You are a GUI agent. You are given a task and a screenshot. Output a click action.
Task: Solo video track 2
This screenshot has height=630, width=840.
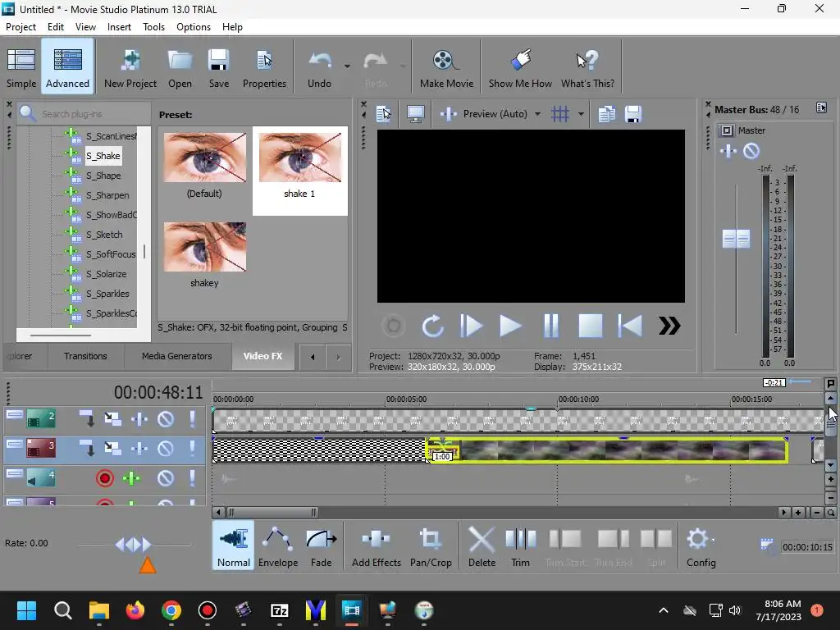coord(192,419)
